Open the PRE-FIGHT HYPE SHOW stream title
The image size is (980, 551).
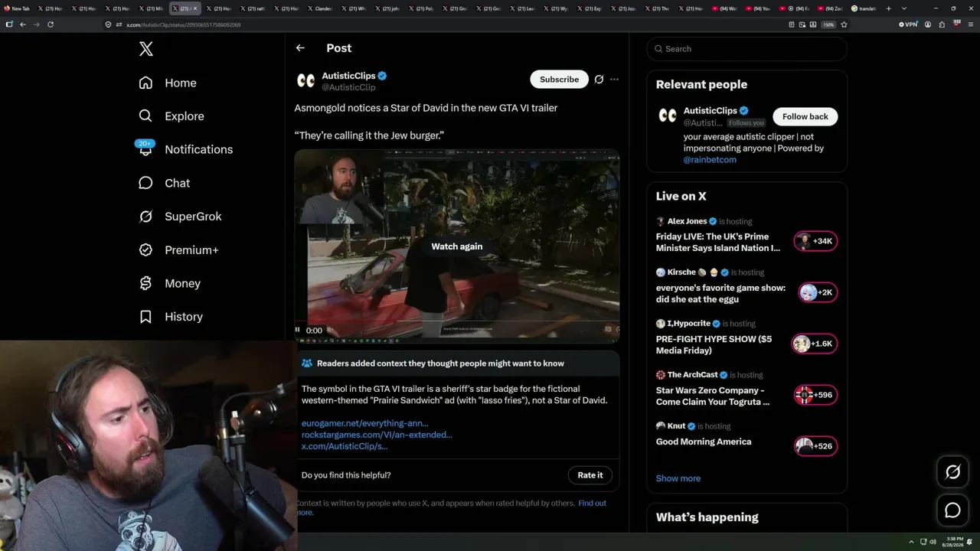[714, 344]
